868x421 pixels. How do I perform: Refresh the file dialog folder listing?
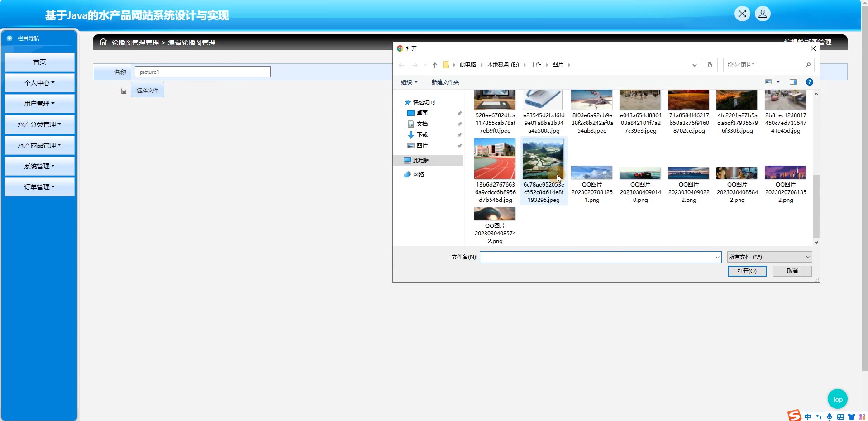[710, 65]
